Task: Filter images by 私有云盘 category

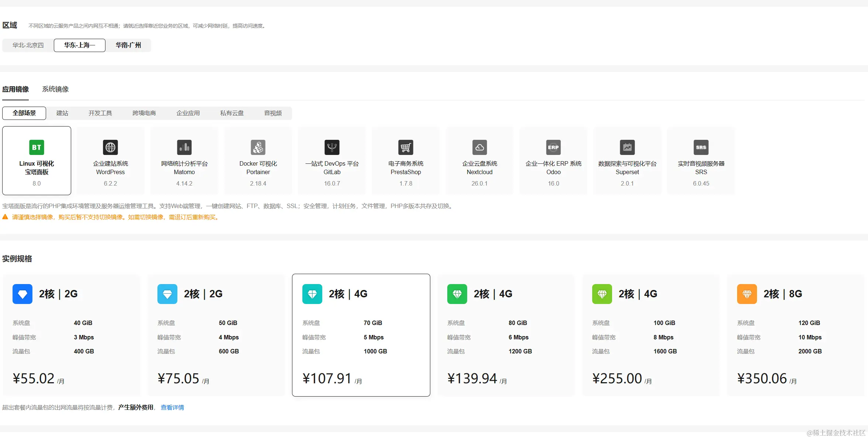Action: coord(232,113)
